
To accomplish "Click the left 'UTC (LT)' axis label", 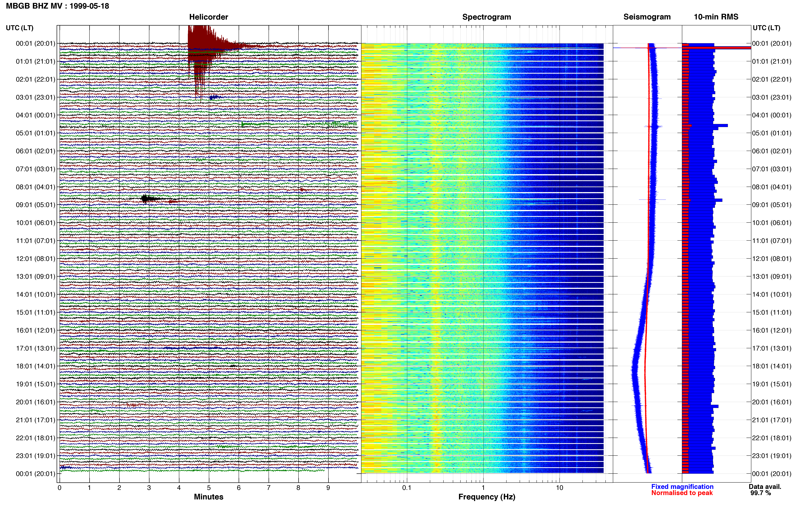I will pos(19,28).
